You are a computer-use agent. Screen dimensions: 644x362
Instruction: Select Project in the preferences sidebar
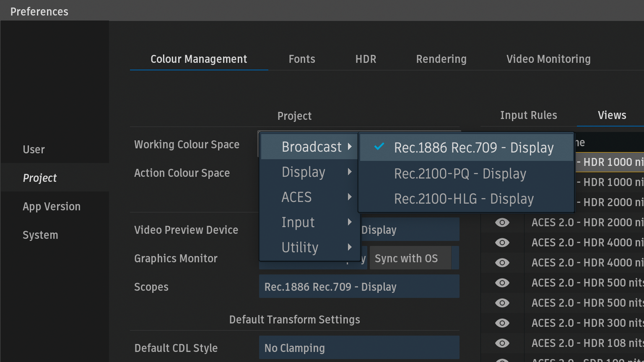click(x=55, y=178)
